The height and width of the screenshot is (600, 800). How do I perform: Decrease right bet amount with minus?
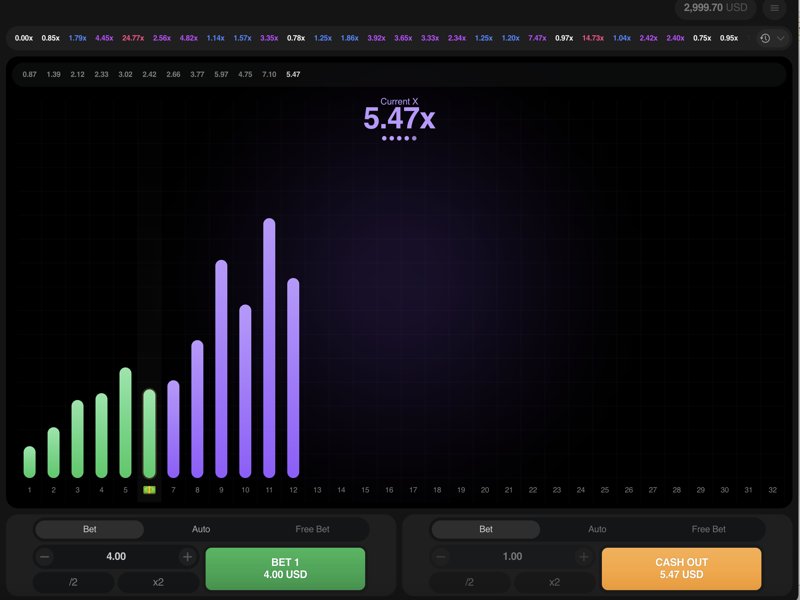point(441,557)
